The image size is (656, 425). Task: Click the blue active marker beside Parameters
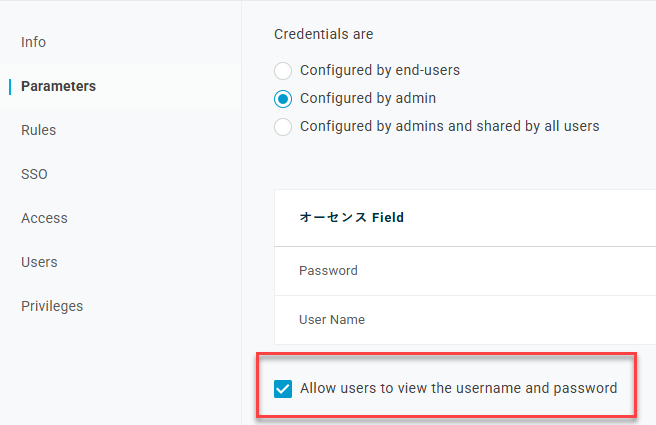click(x=9, y=86)
